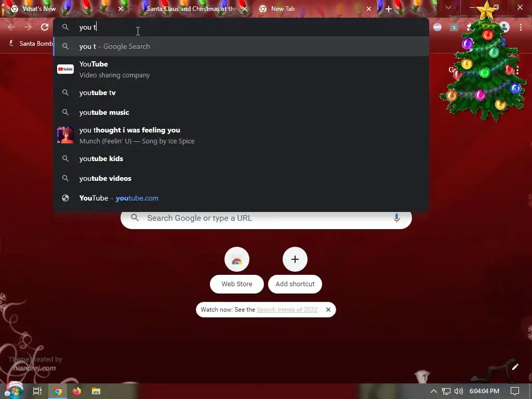
Task: Click the 6:04:04 PM taskbar clock
Action: pos(484,391)
